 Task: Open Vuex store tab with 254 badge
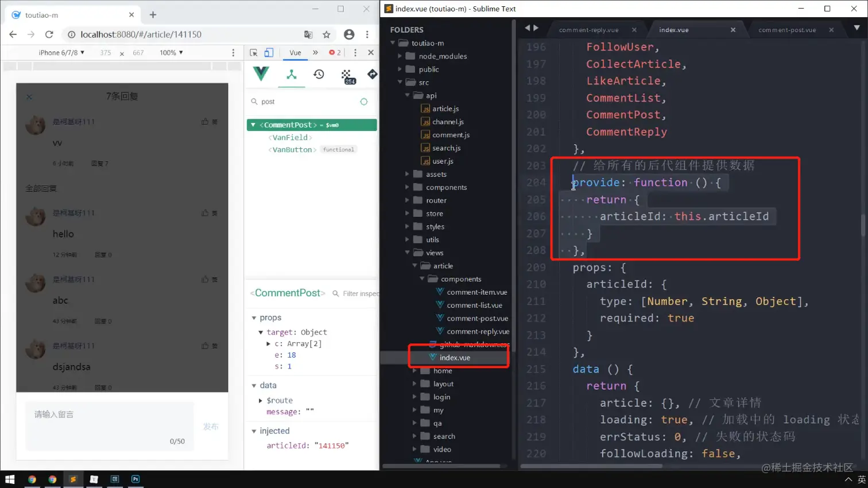coord(347,76)
